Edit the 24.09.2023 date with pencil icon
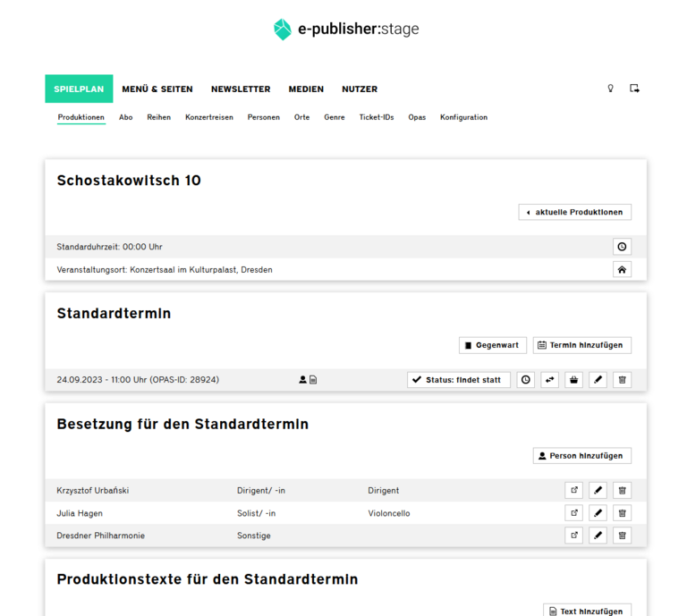The image size is (687, 616). pyautogui.click(x=598, y=380)
